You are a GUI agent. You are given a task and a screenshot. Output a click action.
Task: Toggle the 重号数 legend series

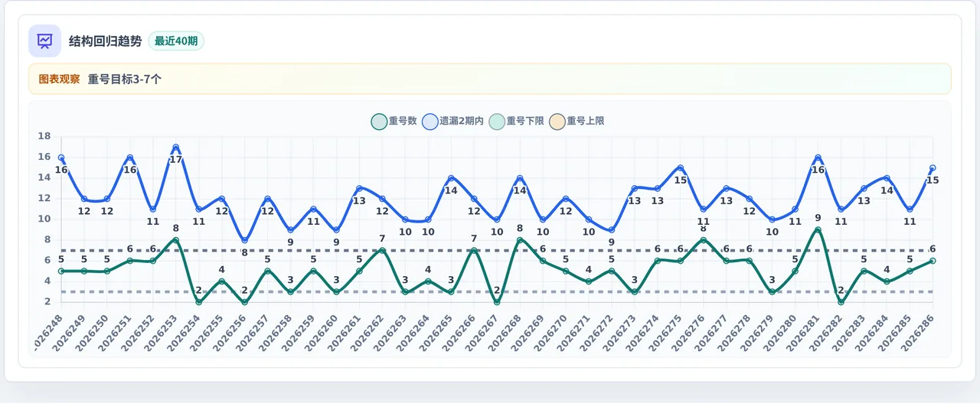coord(394,121)
